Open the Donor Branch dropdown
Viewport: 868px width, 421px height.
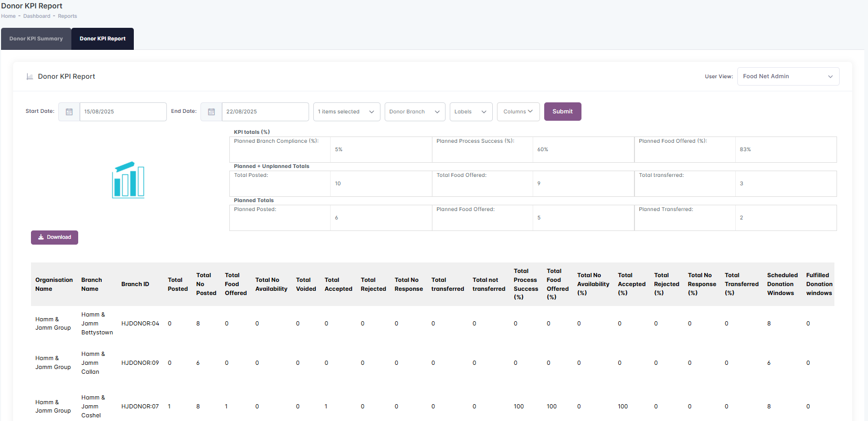tap(415, 112)
